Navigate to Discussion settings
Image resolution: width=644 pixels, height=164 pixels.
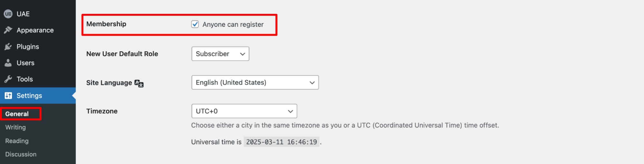(21, 154)
